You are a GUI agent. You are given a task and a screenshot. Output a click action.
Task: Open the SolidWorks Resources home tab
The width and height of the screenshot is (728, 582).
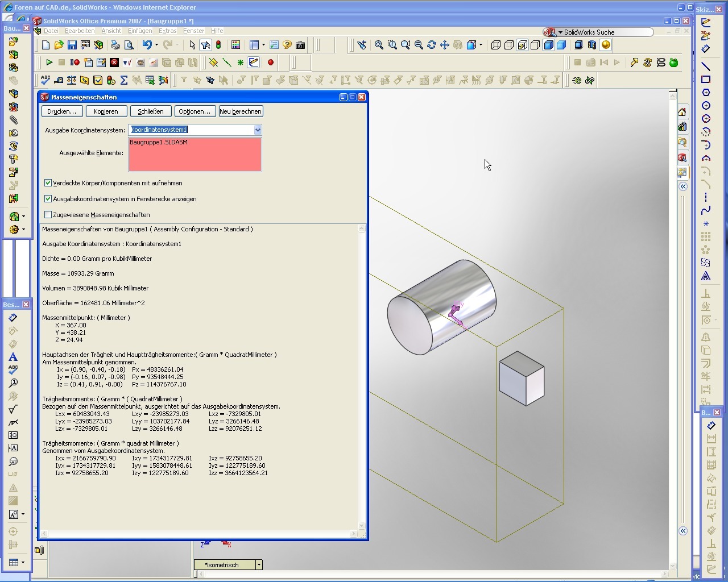click(x=682, y=112)
